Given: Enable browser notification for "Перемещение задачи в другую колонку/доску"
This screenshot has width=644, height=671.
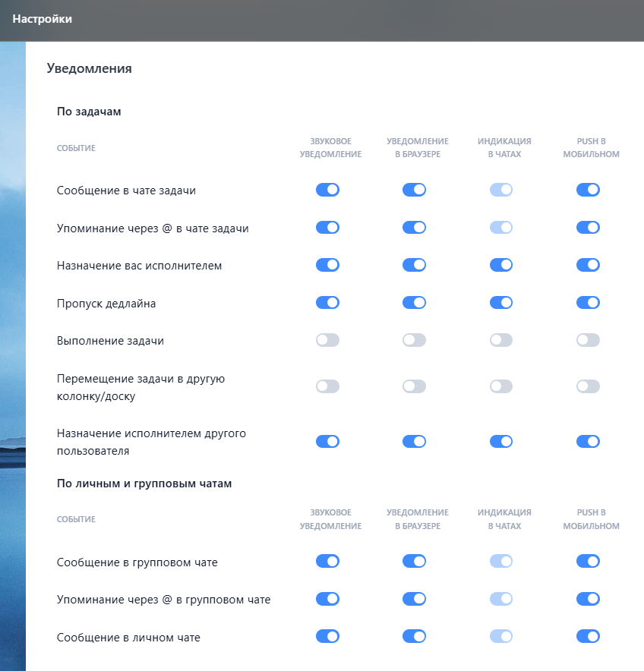Looking at the screenshot, I should click(x=414, y=386).
